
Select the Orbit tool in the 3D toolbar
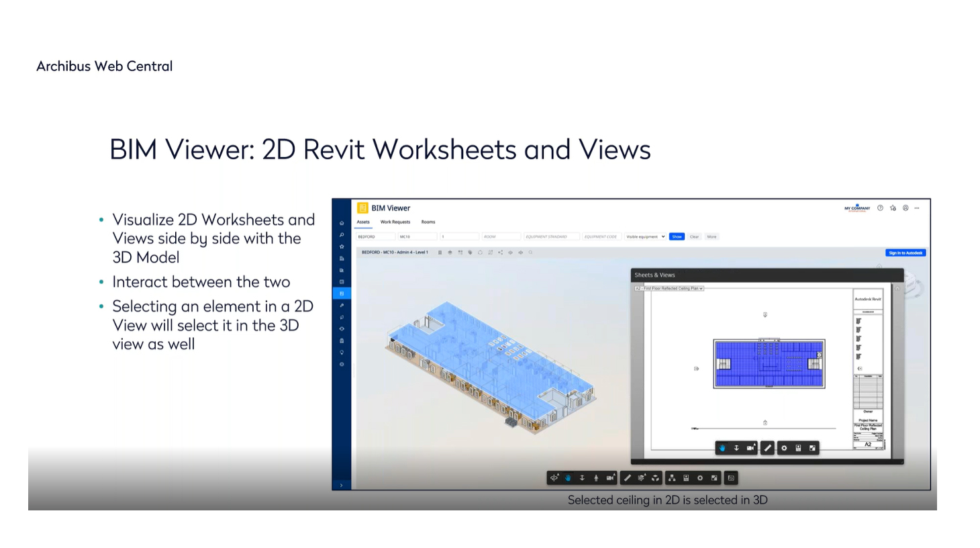click(554, 478)
